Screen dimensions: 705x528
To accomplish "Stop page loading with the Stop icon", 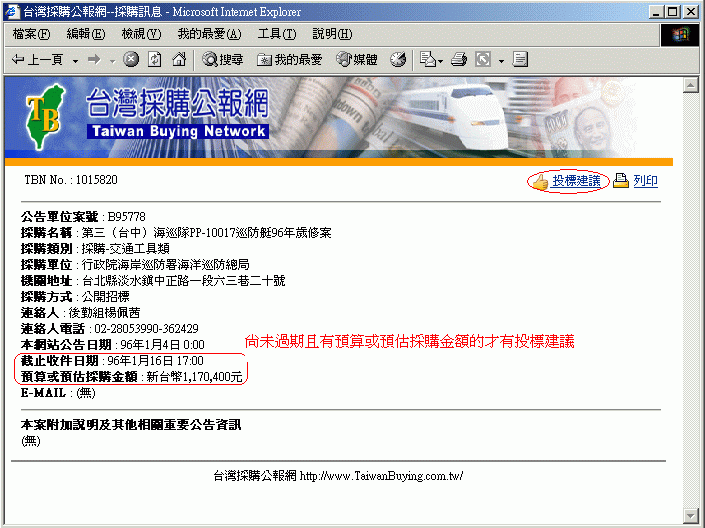I will click(131, 59).
